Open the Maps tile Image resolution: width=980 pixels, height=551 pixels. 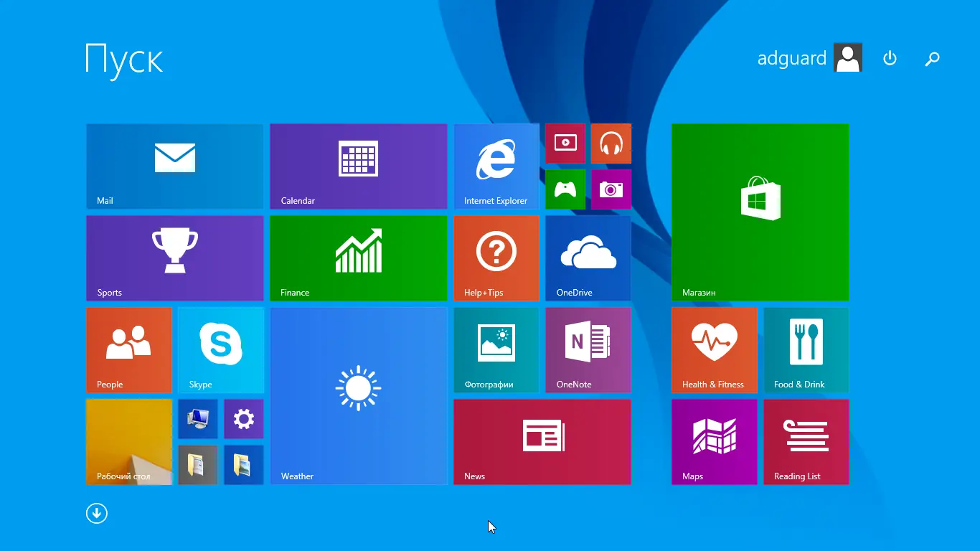pos(715,442)
